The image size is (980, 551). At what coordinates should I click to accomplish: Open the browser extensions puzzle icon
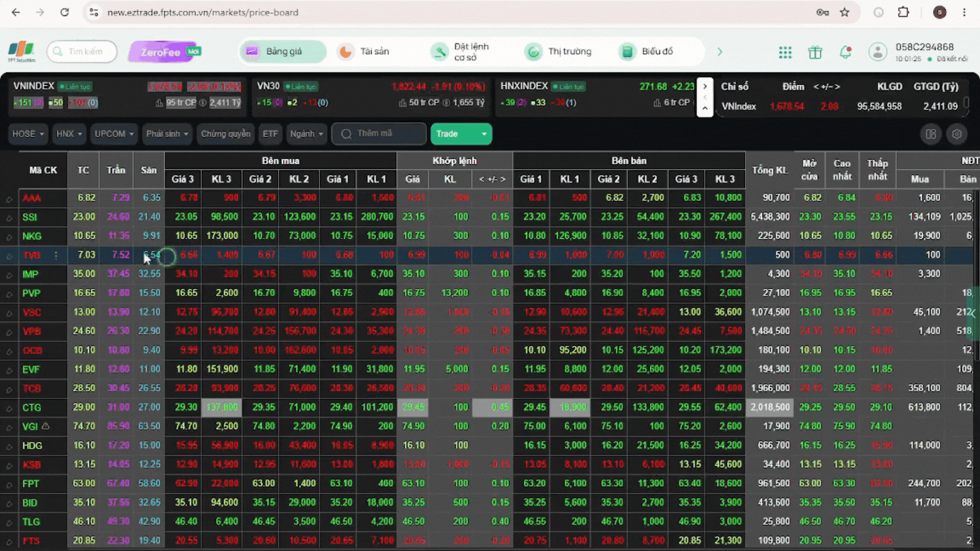(903, 12)
